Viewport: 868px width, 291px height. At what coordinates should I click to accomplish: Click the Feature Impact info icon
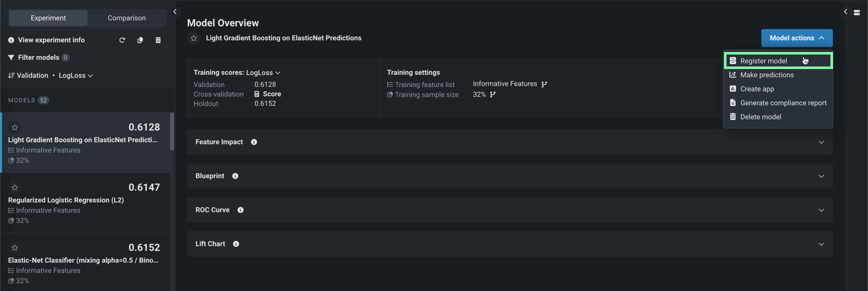pyautogui.click(x=254, y=142)
